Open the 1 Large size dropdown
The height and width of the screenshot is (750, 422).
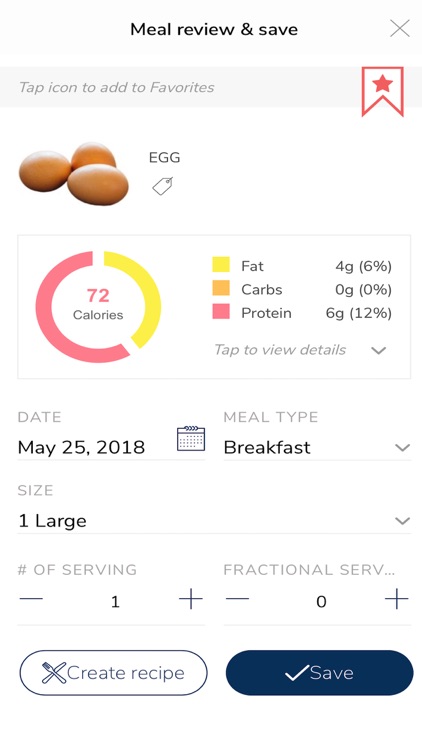[214, 520]
